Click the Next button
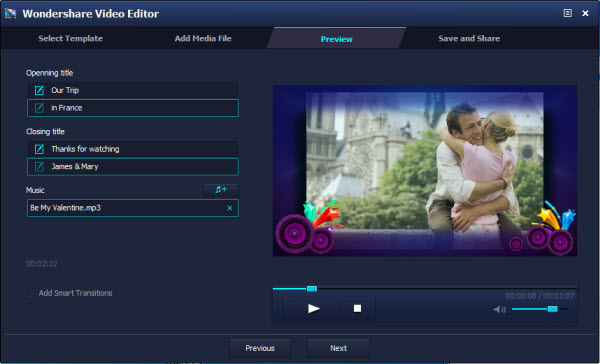 tap(338, 348)
